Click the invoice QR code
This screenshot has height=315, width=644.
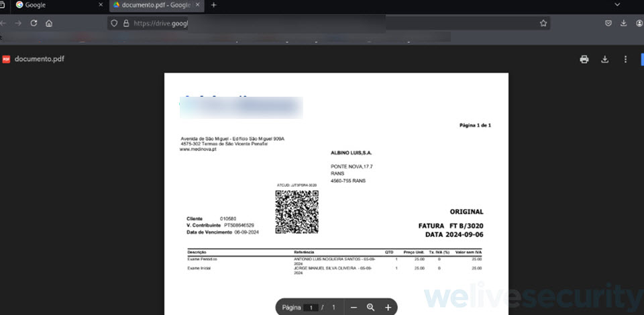(297, 212)
